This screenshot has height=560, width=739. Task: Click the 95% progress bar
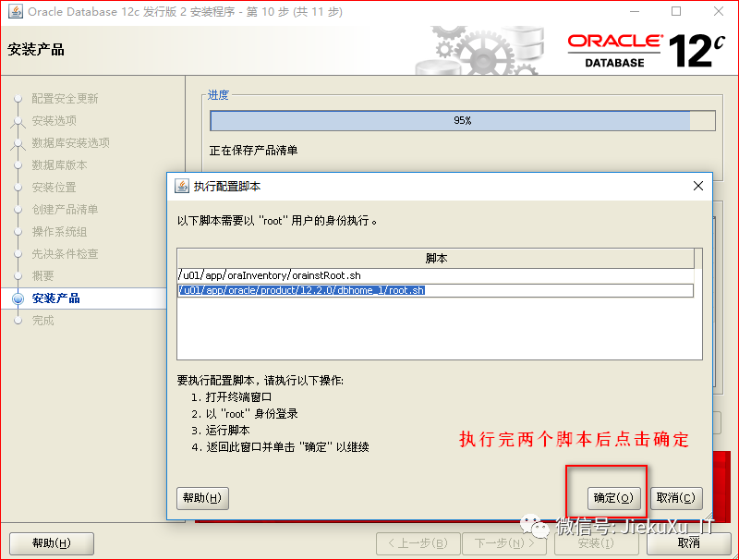click(x=463, y=121)
